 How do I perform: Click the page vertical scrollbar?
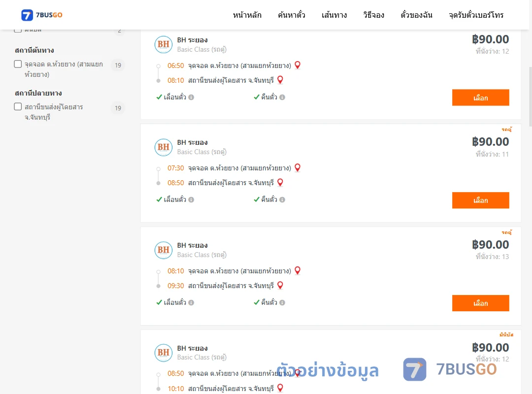click(531, 97)
